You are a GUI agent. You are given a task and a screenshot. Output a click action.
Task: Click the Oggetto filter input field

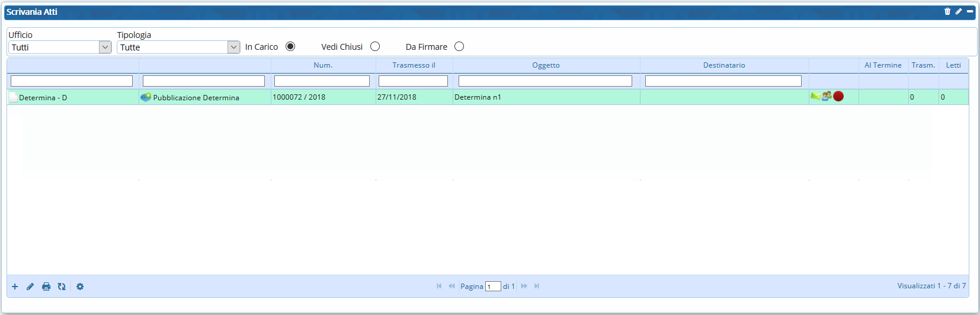click(x=545, y=81)
